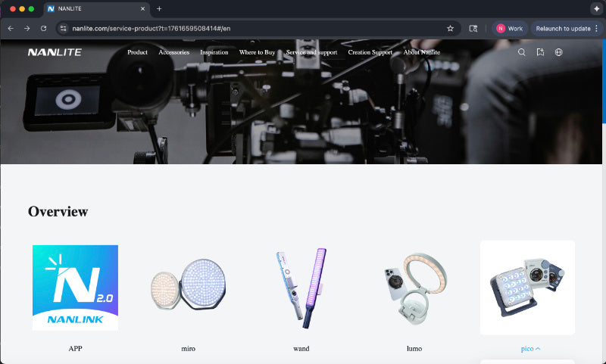This screenshot has height=364, width=606.
Task: Open the Chrome three-dot menu
Action: [x=597, y=28]
